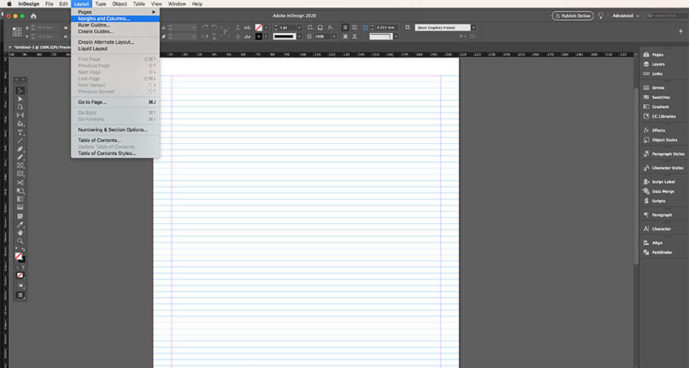Image resolution: width=689 pixels, height=368 pixels.
Task: Open the Help menu
Action: [x=197, y=4]
